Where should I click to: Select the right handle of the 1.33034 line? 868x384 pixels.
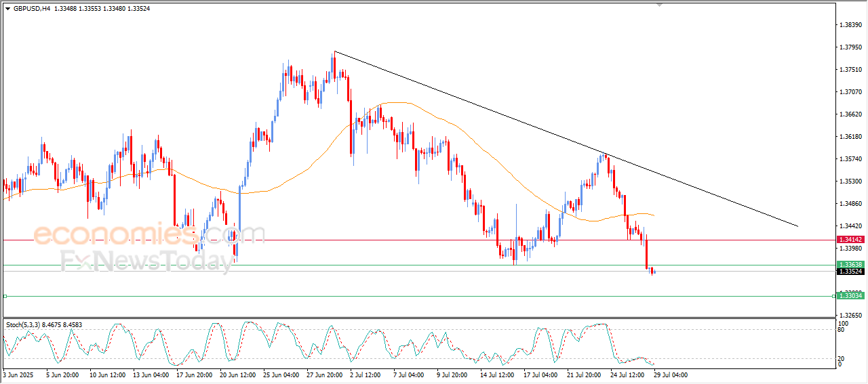click(x=833, y=296)
